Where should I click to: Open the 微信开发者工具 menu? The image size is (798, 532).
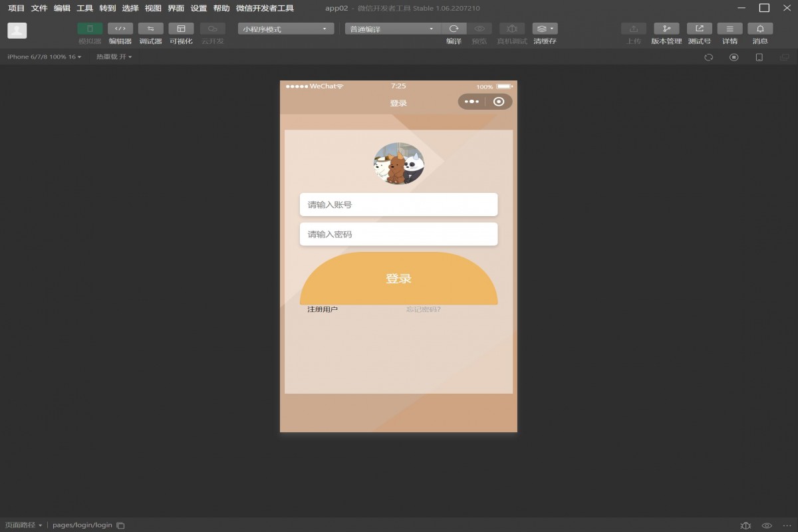tap(255, 8)
